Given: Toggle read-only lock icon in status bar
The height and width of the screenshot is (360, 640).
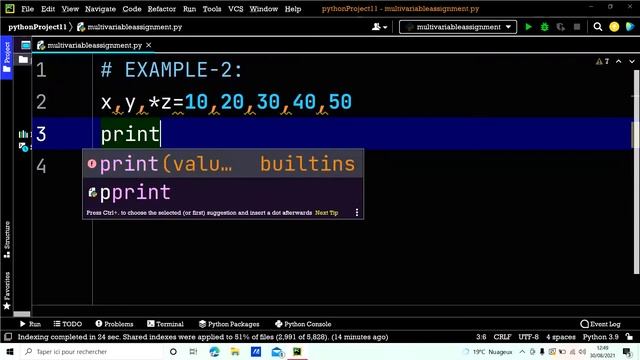Looking at the screenshot, I should point(629,337).
